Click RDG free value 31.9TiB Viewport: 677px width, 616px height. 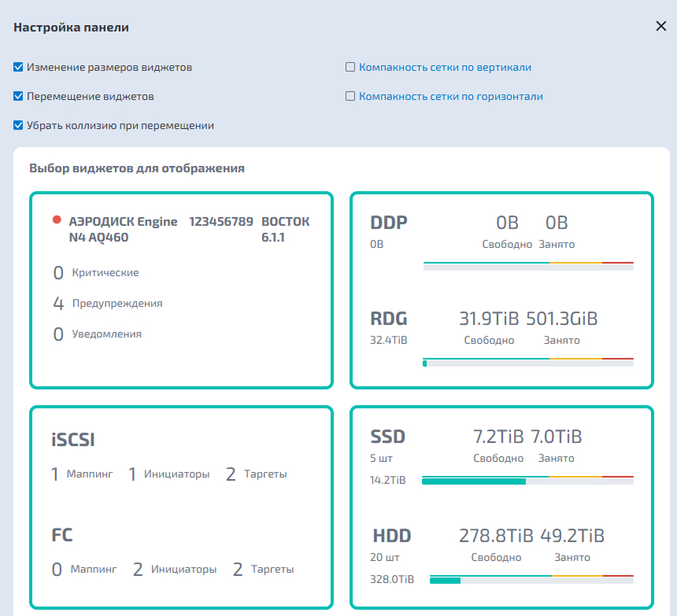click(x=489, y=319)
